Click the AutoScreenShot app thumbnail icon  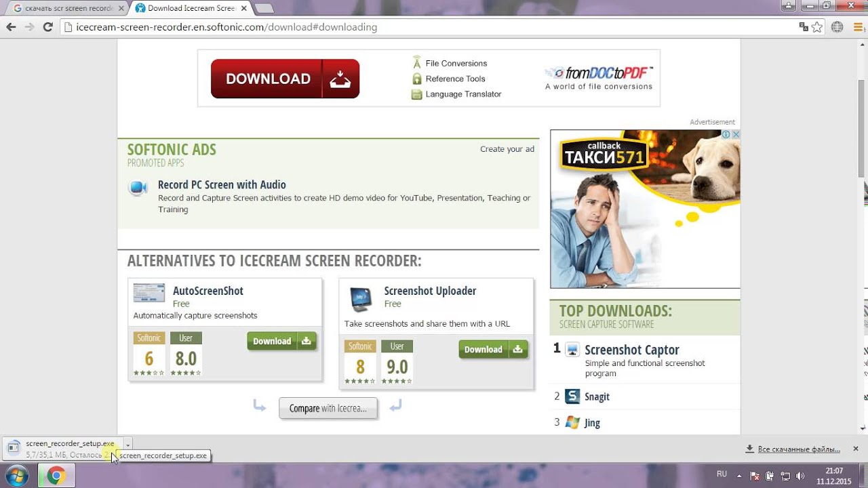tap(149, 293)
